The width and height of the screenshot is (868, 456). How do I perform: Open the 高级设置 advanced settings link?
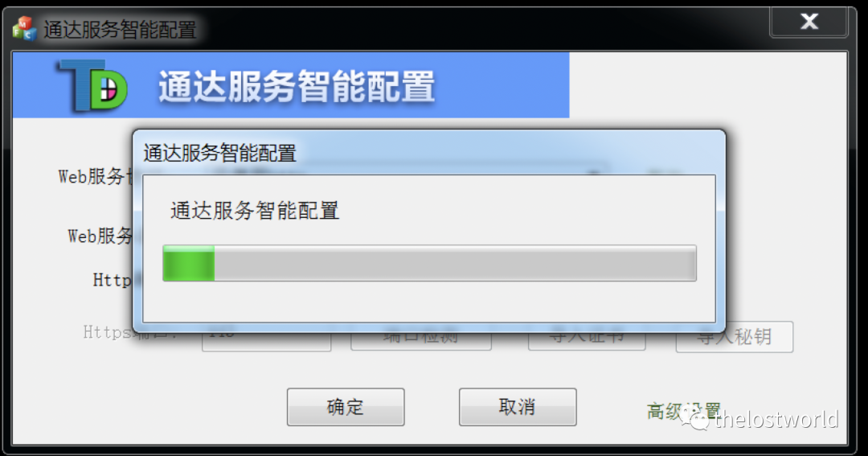tap(684, 411)
